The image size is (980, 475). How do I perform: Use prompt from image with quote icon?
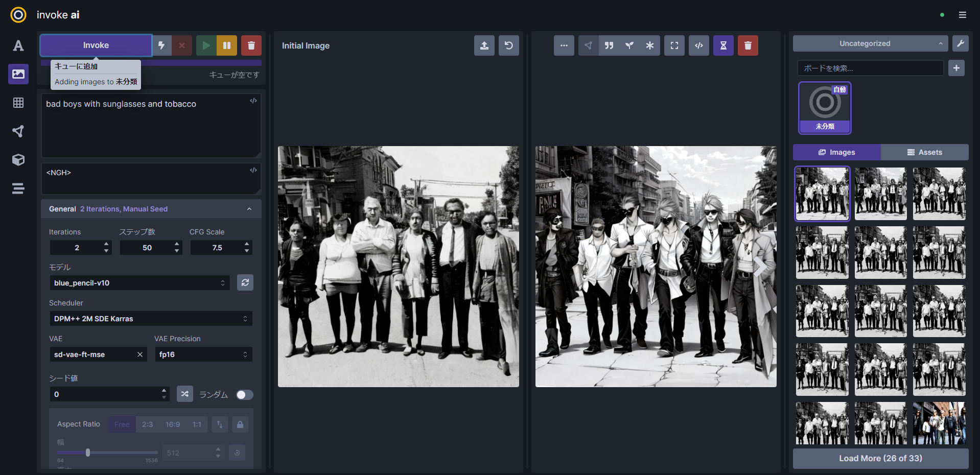[609, 45]
